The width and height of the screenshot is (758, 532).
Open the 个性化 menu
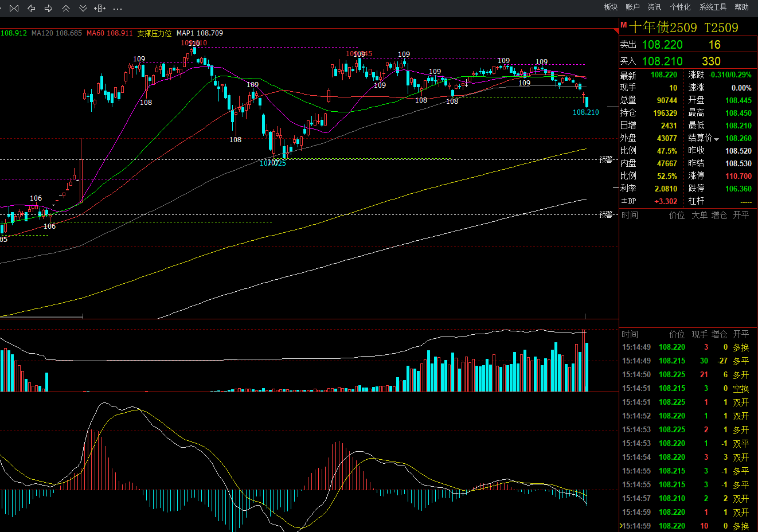click(x=680, y=7)
